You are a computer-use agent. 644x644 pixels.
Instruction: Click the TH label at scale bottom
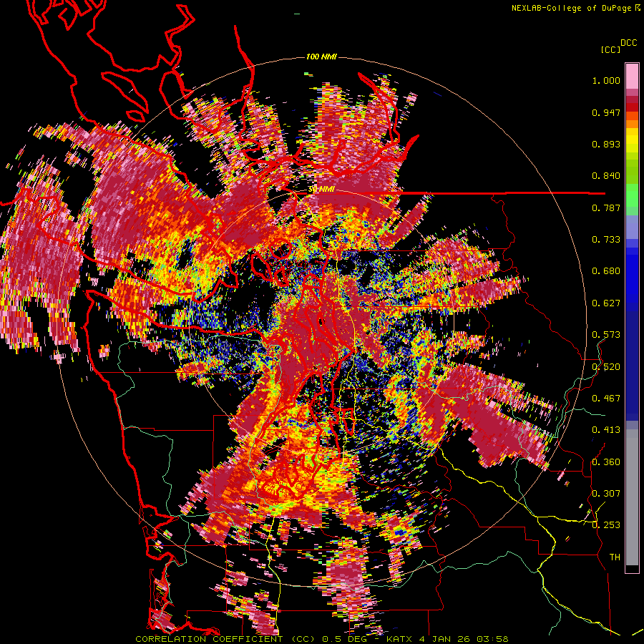click(x=615, y=557)
